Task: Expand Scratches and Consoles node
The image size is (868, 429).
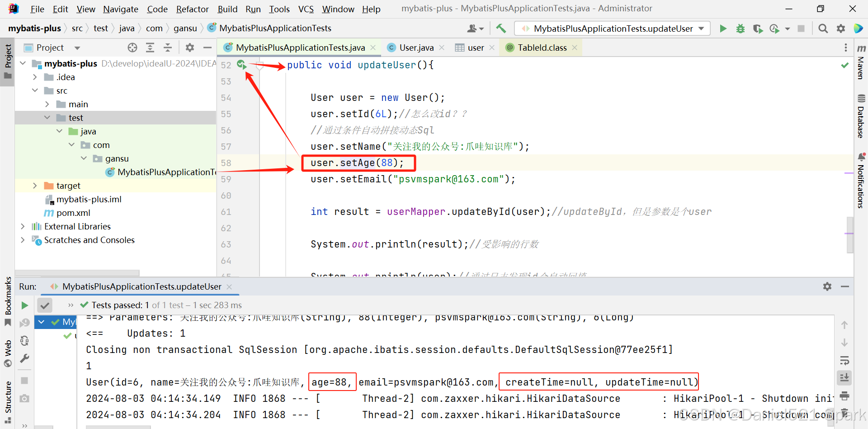Action: (23, 240)
